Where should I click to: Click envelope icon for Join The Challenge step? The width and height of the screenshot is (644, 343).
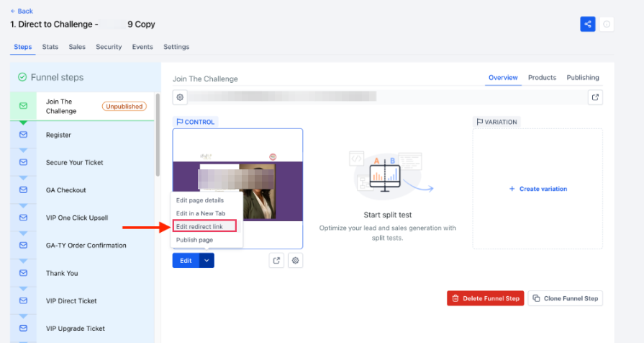tap(24, 106)
